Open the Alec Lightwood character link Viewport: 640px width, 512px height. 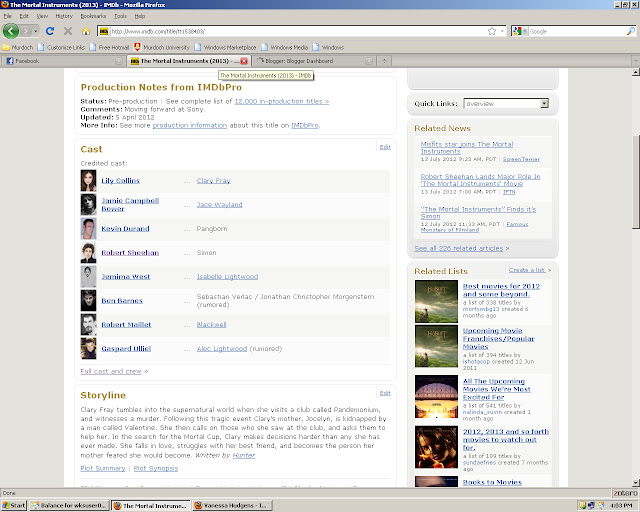tap(222, 349)
